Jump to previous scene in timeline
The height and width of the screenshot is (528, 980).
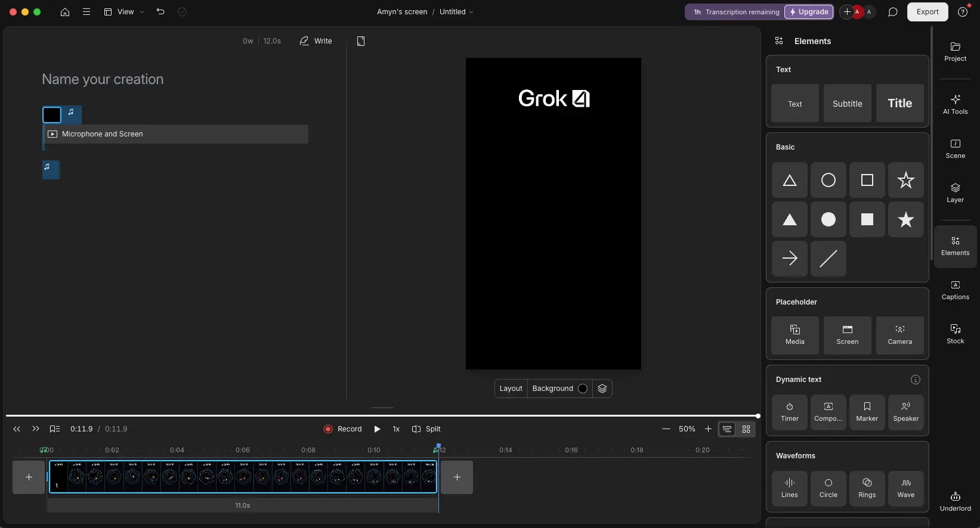point(17,429)
